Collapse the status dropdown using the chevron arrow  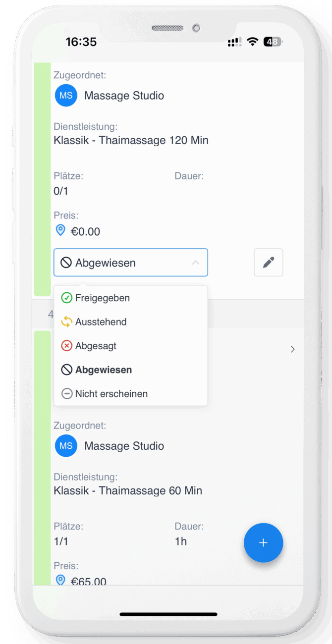pos(196,263)
